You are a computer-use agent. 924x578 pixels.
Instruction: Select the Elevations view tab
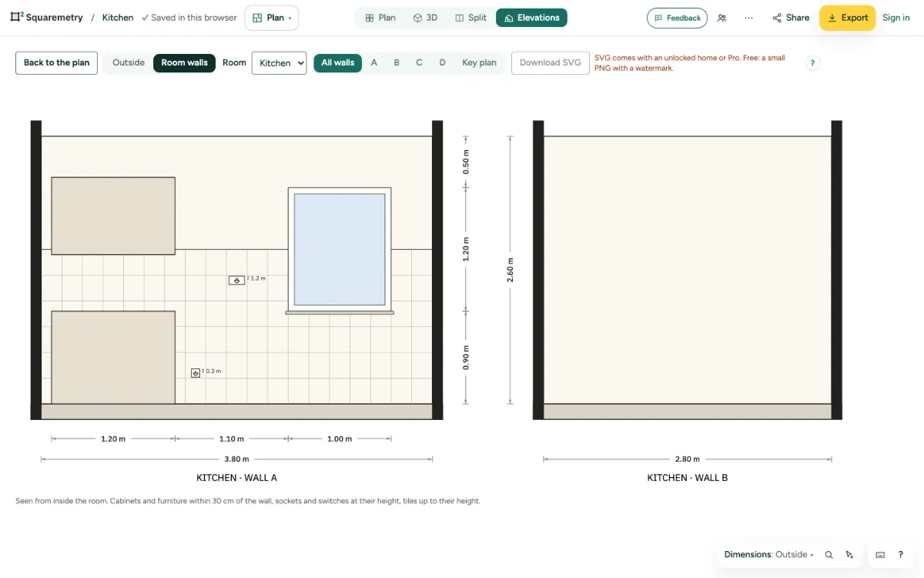click(x=531, y=18)
